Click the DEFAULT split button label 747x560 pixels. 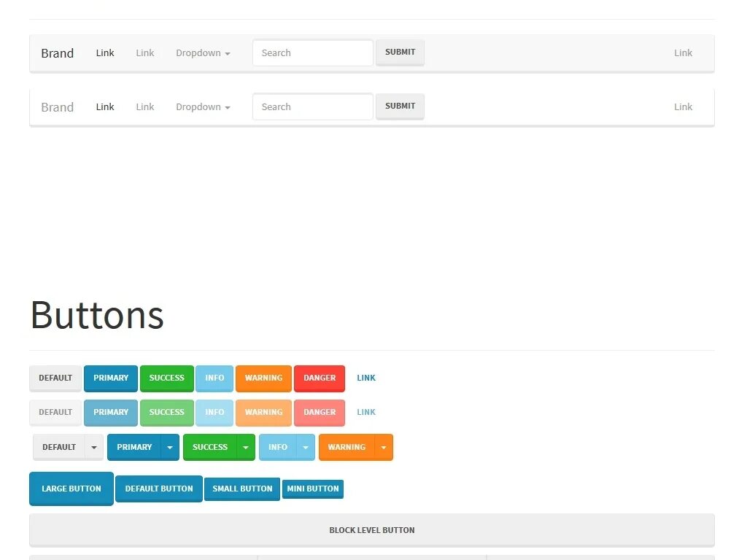pos(59,447)
